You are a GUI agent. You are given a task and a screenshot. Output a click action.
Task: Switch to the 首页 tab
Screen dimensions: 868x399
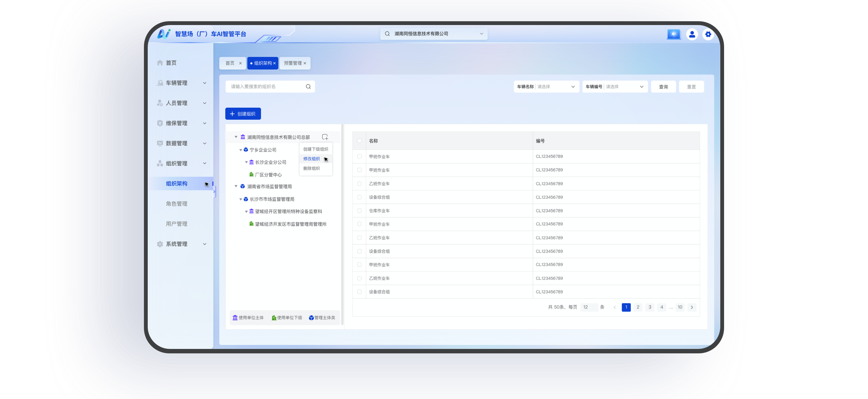point(230,63)
